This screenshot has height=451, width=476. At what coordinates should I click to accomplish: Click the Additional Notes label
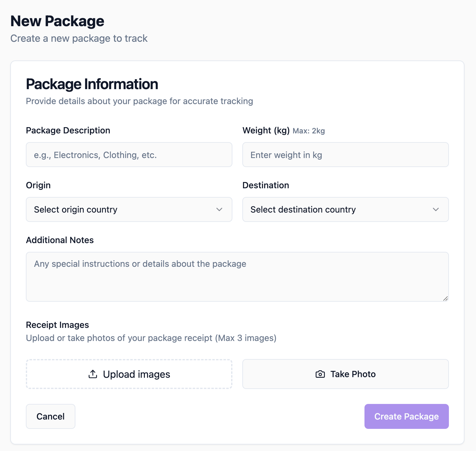click(x=60, y=240)
